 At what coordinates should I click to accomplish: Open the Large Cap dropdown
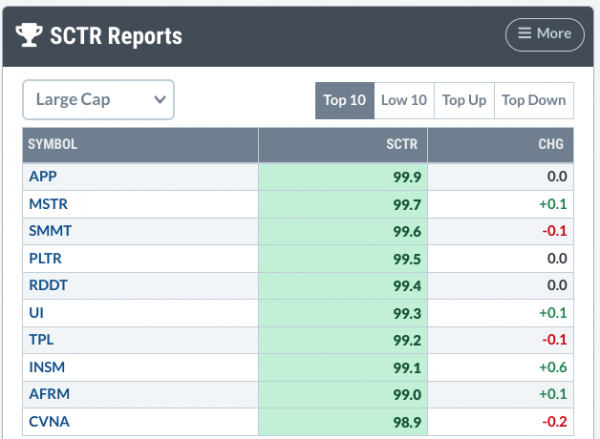(x=98, y=100)
